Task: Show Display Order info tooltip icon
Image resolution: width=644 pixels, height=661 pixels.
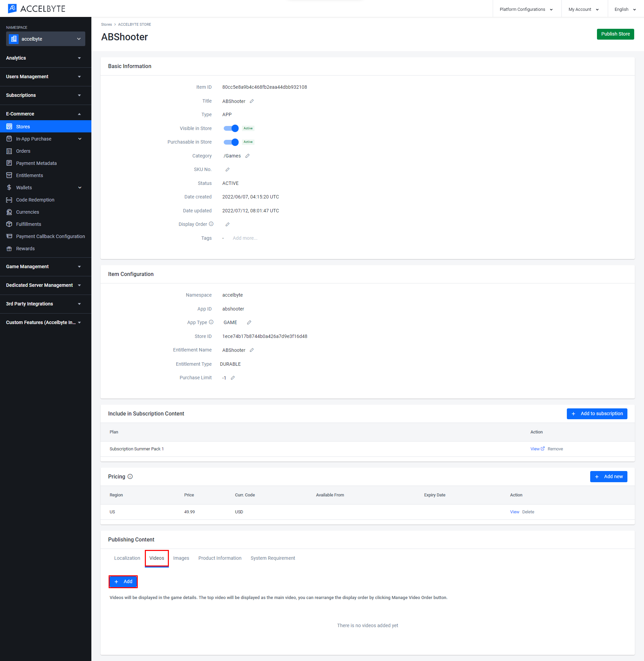Action: pyautogui.click(x=211, y=224)
